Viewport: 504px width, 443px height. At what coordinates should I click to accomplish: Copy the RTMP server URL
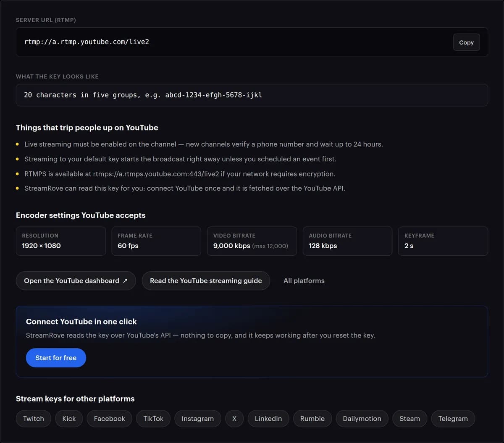(466, 42)
